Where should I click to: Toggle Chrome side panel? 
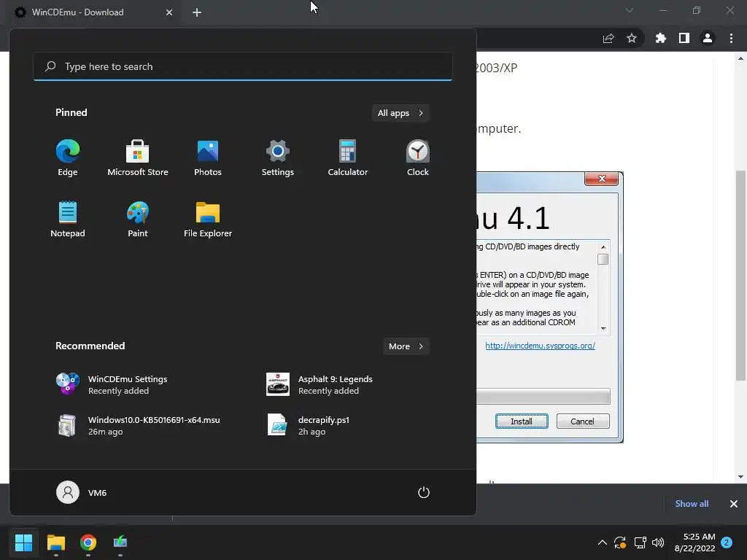point(684,38)
